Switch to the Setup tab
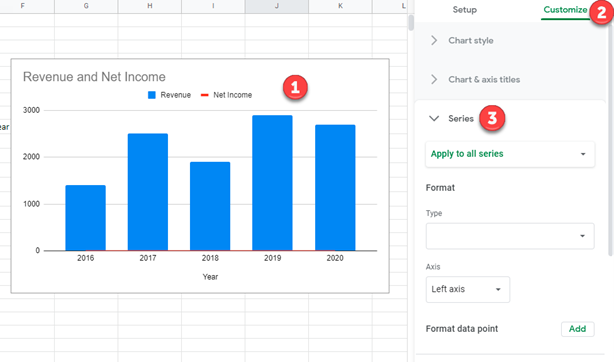This screenshot has height=362, width=614. [464, 10]
